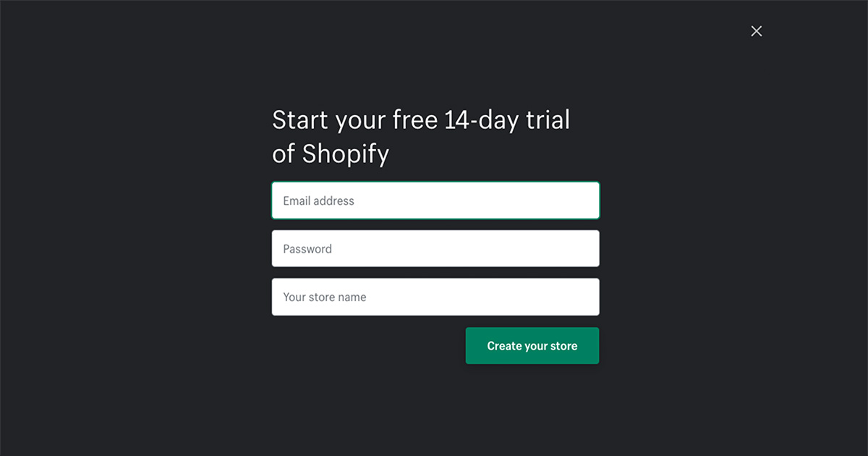Select the first form field for email

tap(435, 200)
